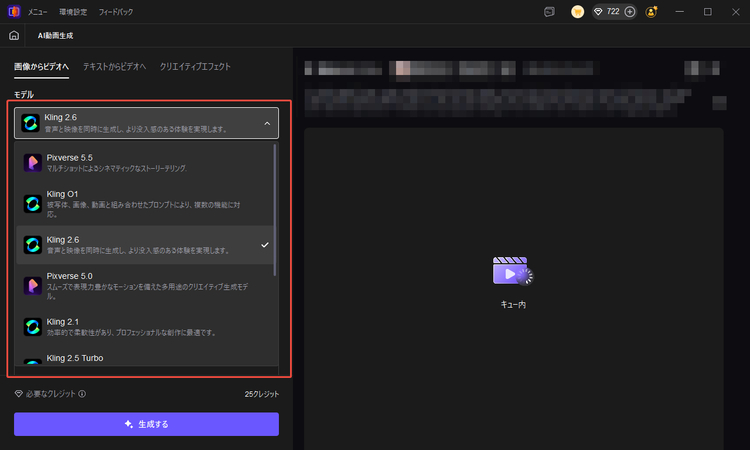Minimize the application window
Image resolution: width=750 pixels, height=450 pixels.
click(x=680, y=12)
